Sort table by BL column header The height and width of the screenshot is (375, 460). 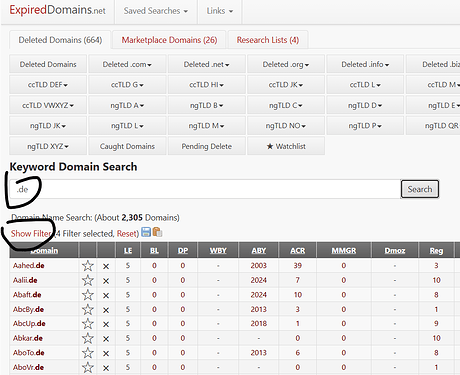154,250
